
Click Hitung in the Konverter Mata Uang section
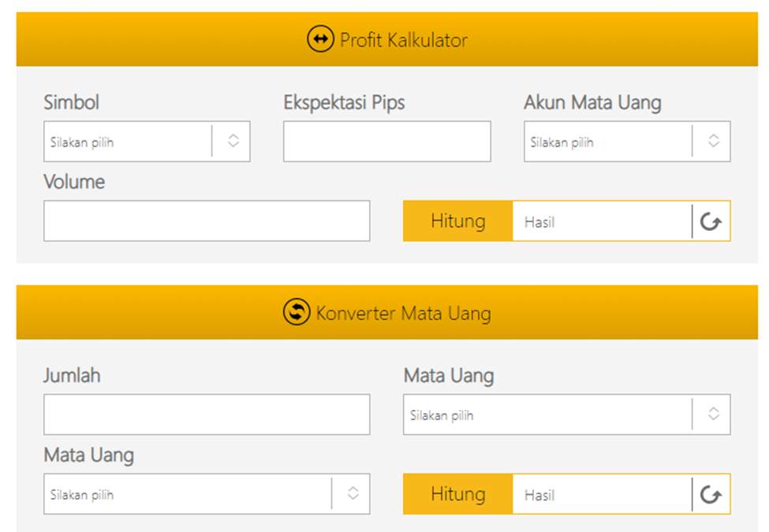458,494
